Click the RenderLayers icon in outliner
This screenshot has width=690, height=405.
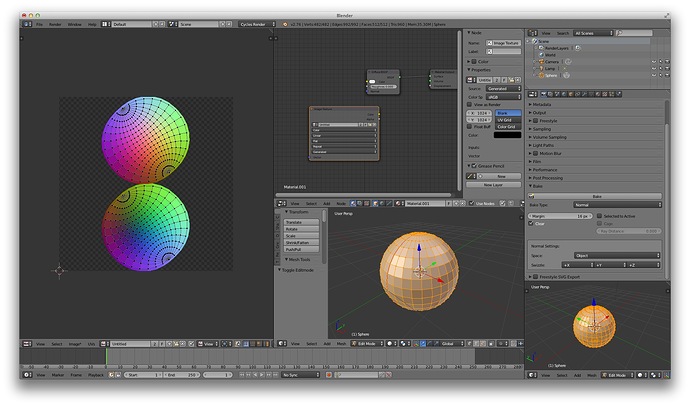(541, 48)
